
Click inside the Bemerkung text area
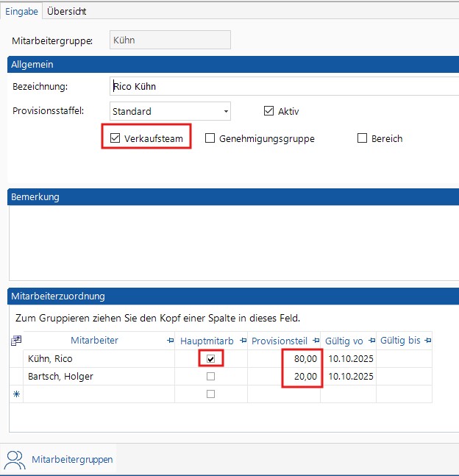pos(234,243)
